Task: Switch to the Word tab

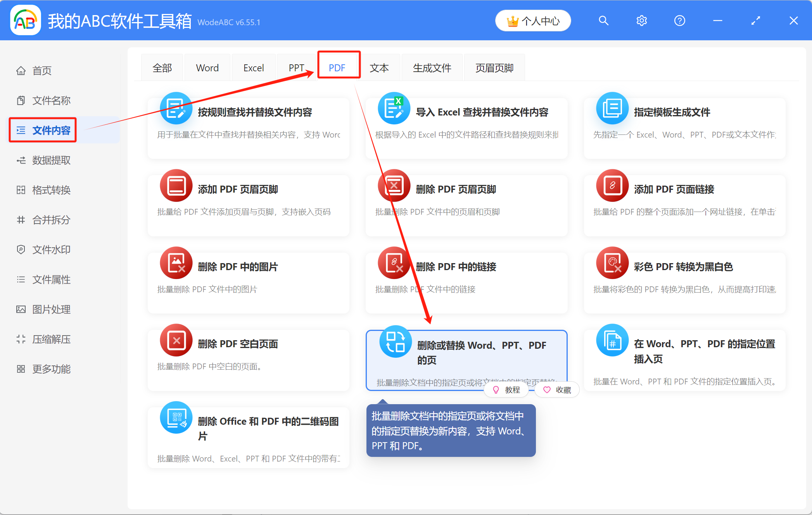Action: (207, 67)
